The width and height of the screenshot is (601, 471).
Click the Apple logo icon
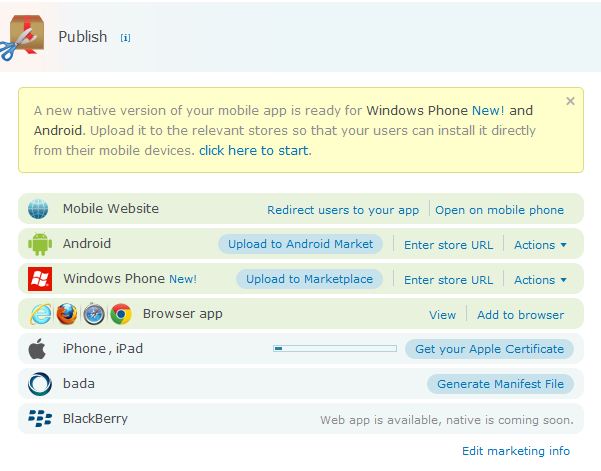tap(37, 349)
